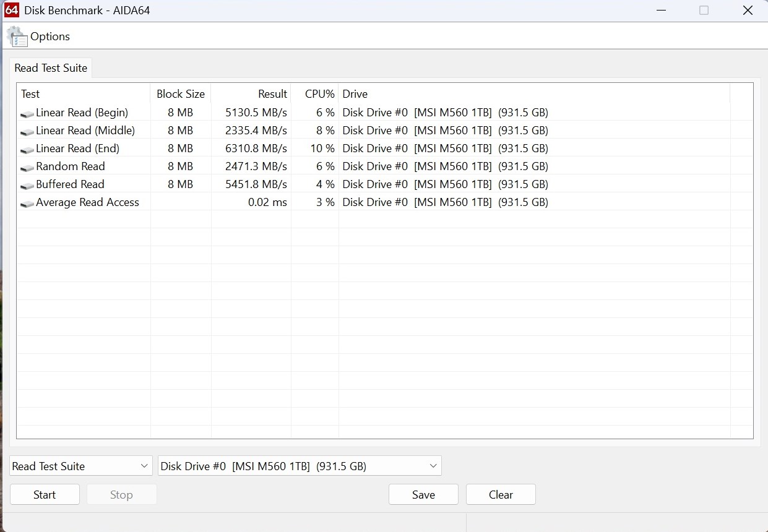Click the drive name in Random Read row
768x532 pixels.
(x=445, y=166)
